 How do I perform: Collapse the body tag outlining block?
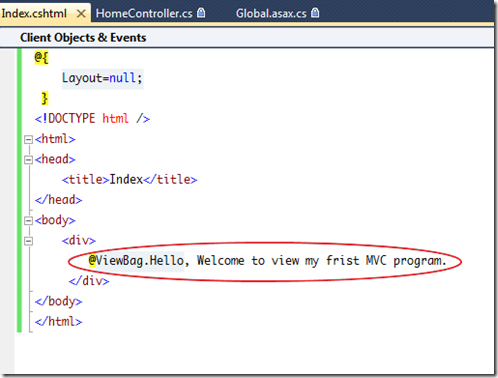point(29,221)
